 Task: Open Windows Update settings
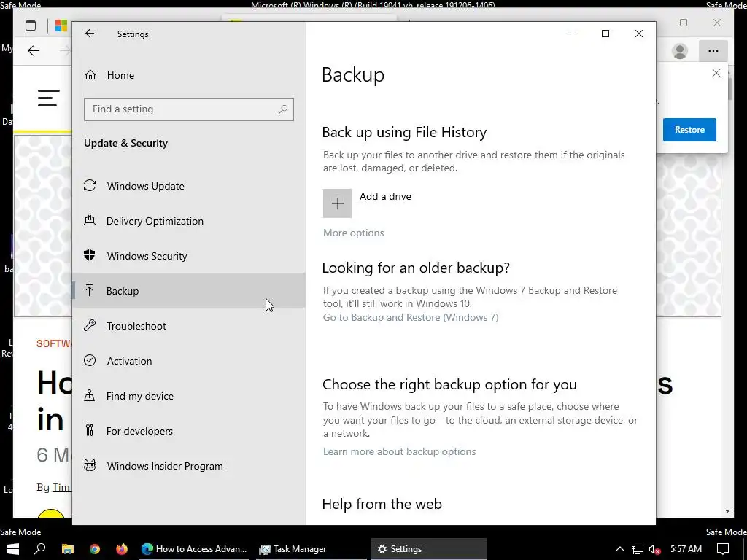[x=189, y=186]
